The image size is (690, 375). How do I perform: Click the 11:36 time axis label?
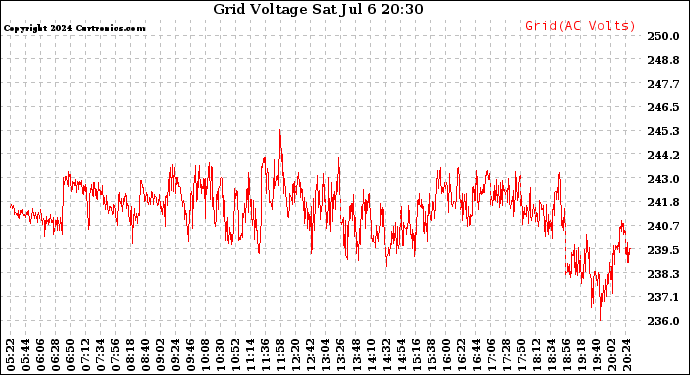pyautogui.click(x=265, y=355)
